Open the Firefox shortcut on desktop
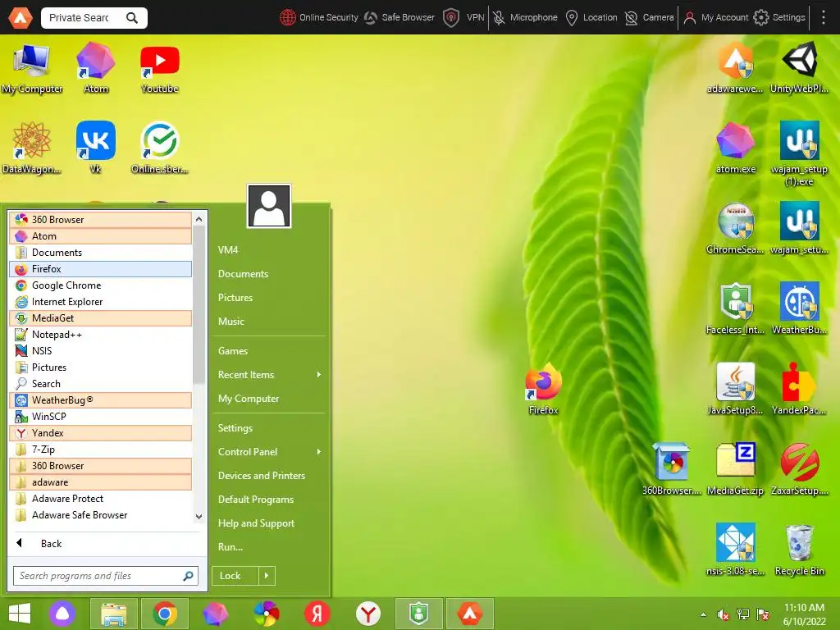Image resolution: width=840 pixels, height=630 pixels. (x=543, y=390)
